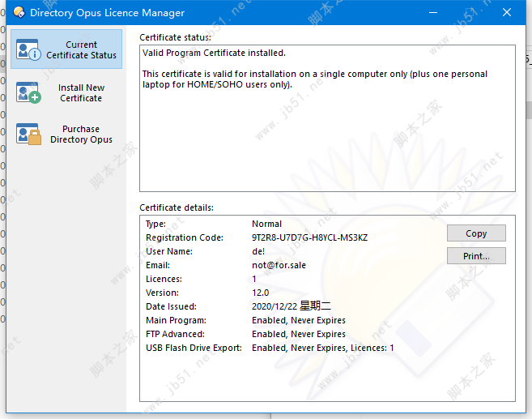
Task: Click the Directory Opus Licence Manager title text
Action: click(107, 13)
